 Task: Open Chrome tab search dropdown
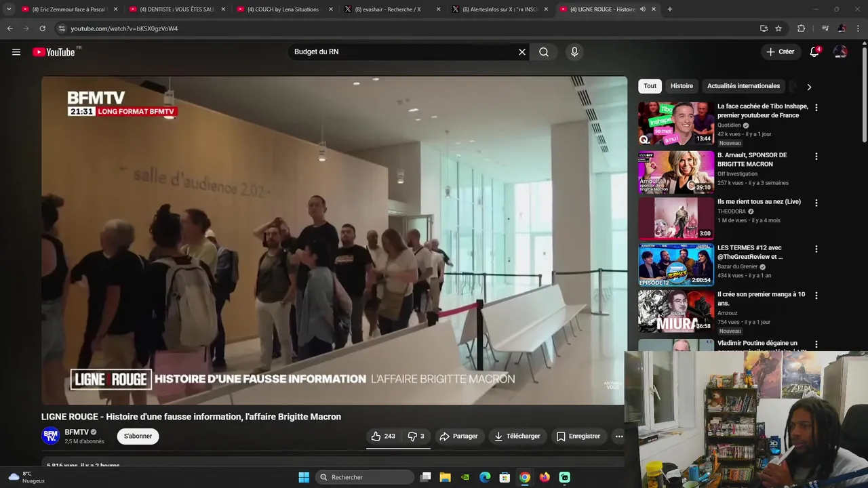9,9
